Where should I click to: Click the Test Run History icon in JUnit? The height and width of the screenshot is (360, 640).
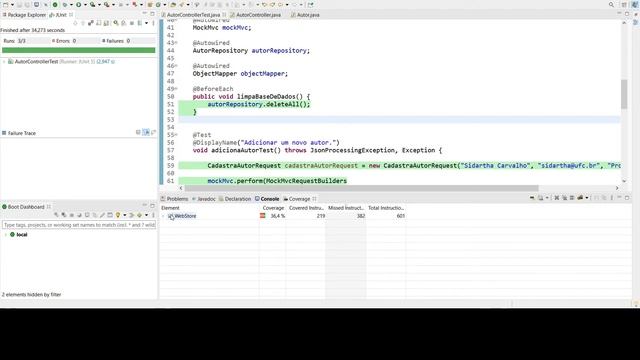click(139, 23)
